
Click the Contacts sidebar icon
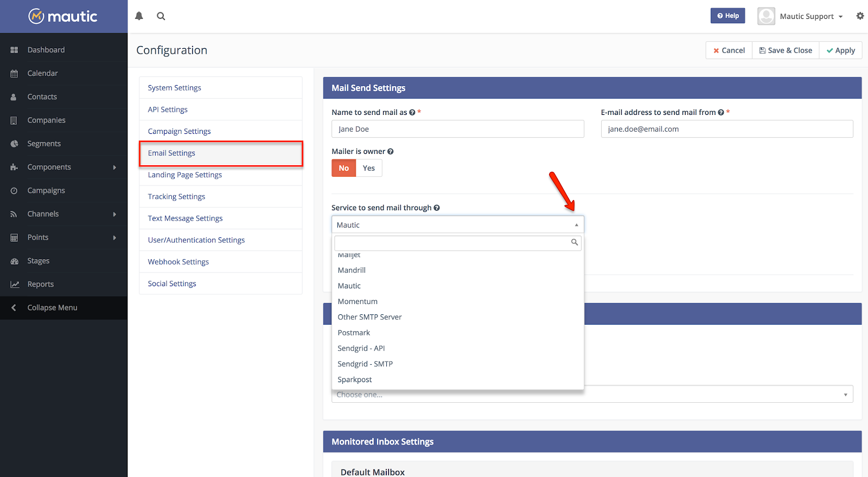tap(14, 97)
